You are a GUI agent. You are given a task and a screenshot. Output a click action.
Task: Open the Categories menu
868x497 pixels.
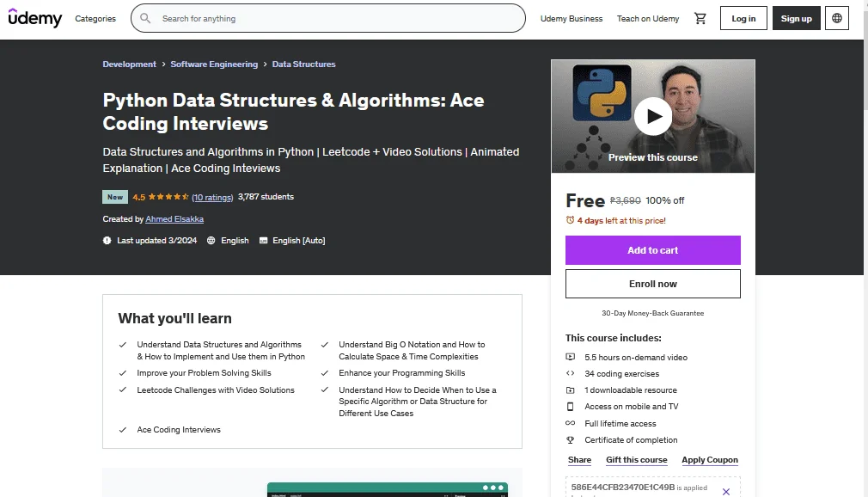pos(95,18)
